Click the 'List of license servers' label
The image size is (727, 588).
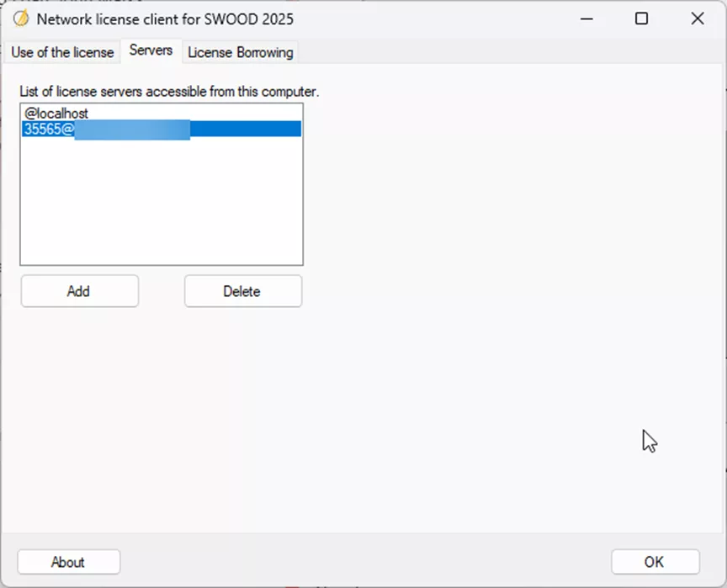pyautogui.click(x=169, y=91)
